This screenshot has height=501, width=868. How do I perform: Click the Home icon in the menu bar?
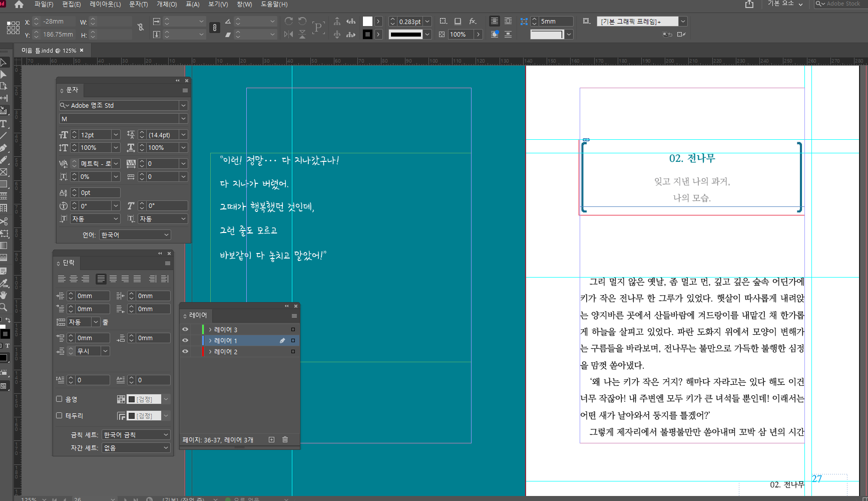[x=19, y=5]
